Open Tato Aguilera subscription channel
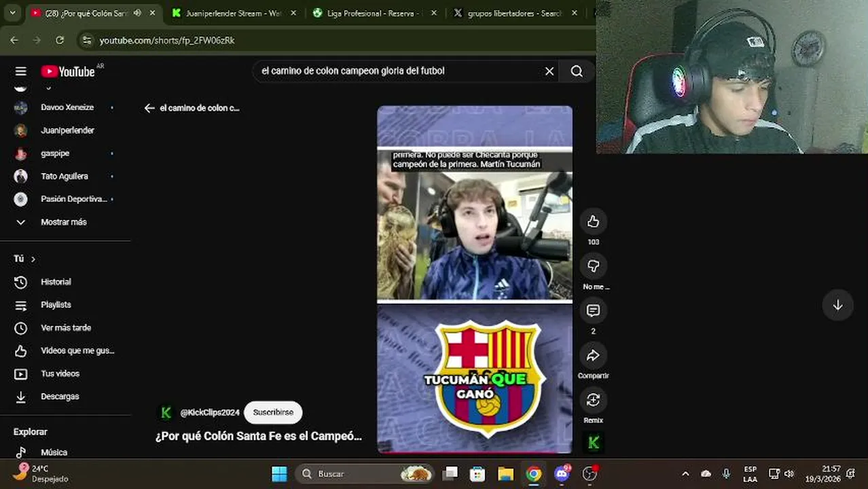Image resolution: width=868 pixels, height=489 pixels. (65, 177)
